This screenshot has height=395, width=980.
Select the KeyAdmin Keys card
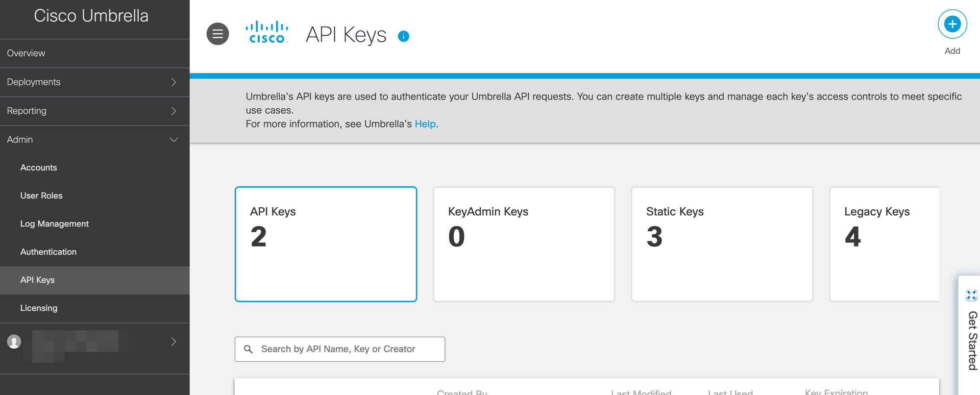coord(524,244)
